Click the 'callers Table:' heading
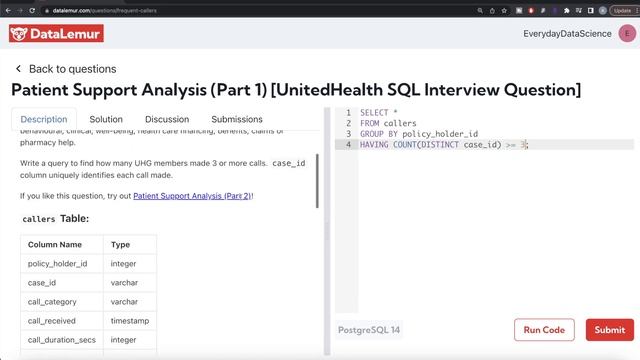This screenshot has width=640, height=360. point(56,219)
